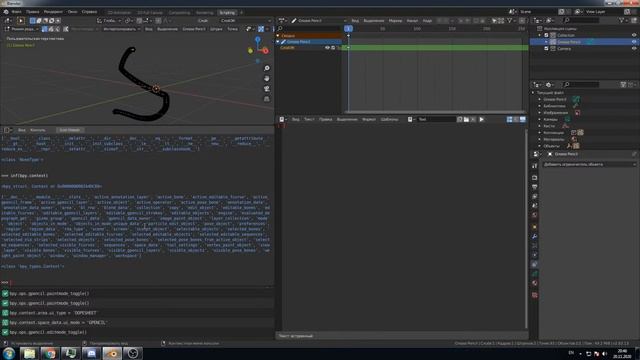640x360 pixels.
Task: Open the viewport Штрих menu
Action: pyautogui.click(x=216, y=29)
